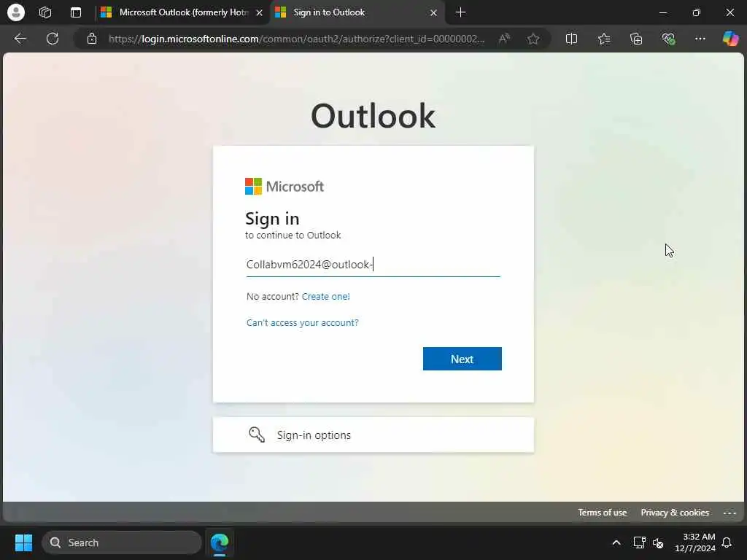Open the Read aloud icon
This screenshot has width=747, height=560.
[x=504, y=39]
